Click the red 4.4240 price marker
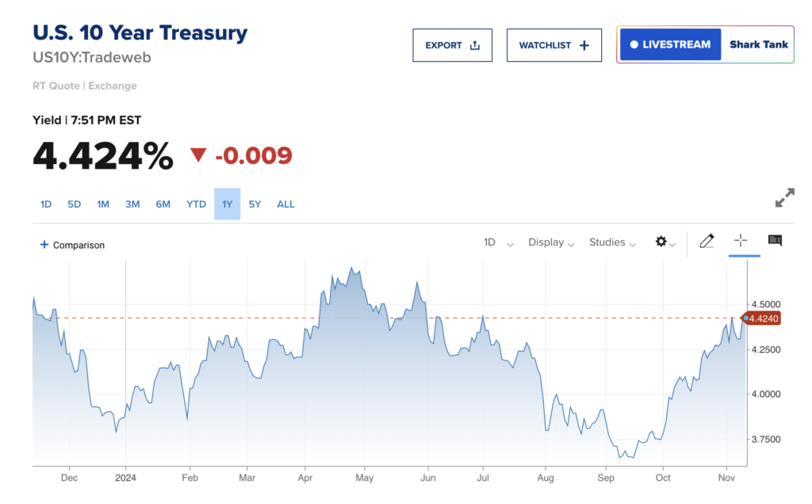Viewport: 812px width, 504px height. click(x=764, y=319)
